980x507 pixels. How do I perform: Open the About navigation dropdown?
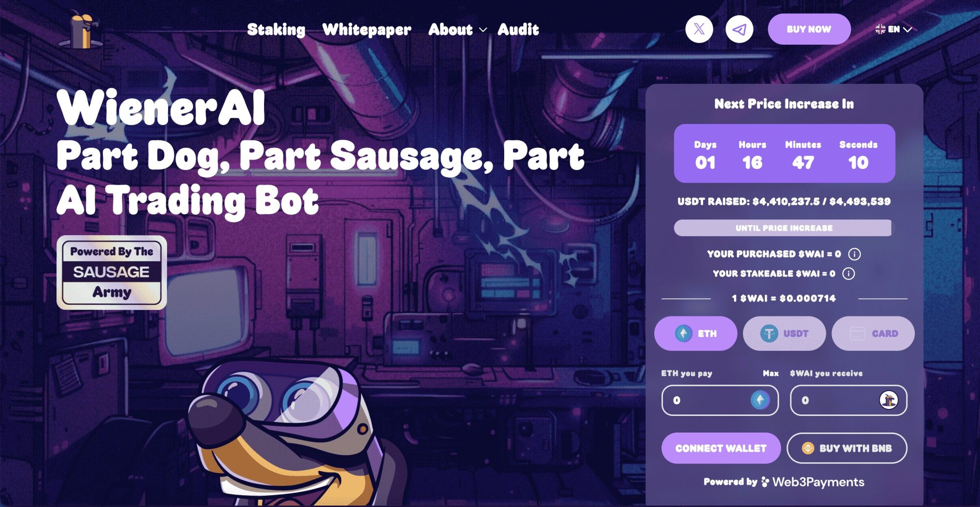pos(458,29)
